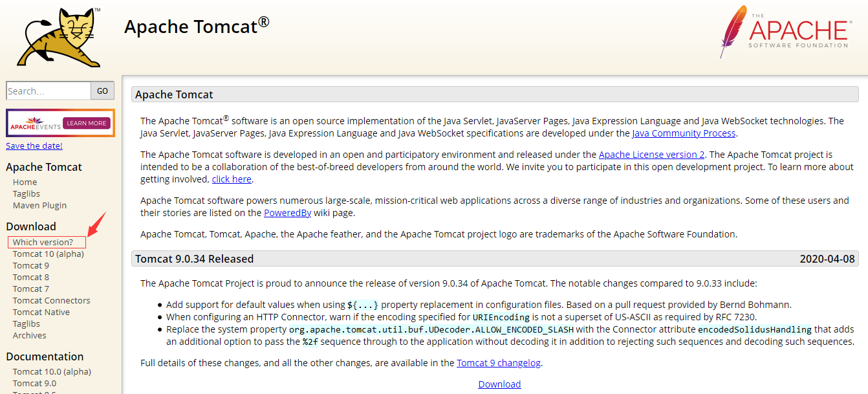868x394 pixels.
Task: Follow the 'click here' getting involved link
Action: (x=232, y=179)
